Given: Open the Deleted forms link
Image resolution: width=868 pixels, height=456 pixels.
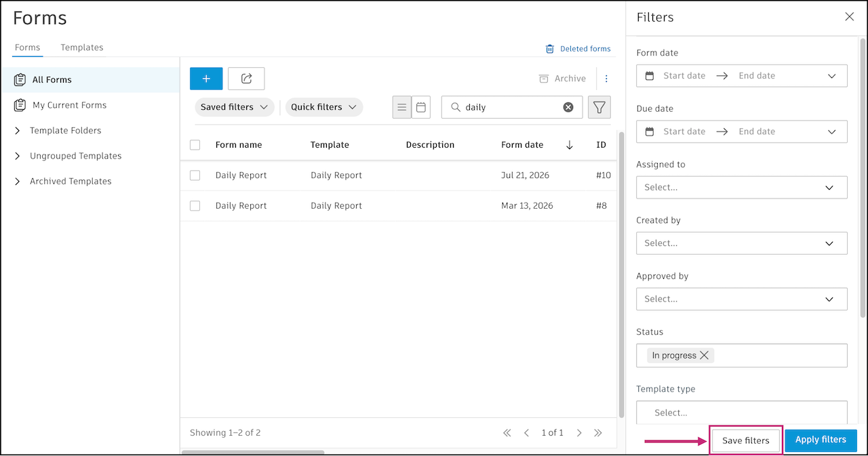Looking at the screenshot, I should coord(585,49).
